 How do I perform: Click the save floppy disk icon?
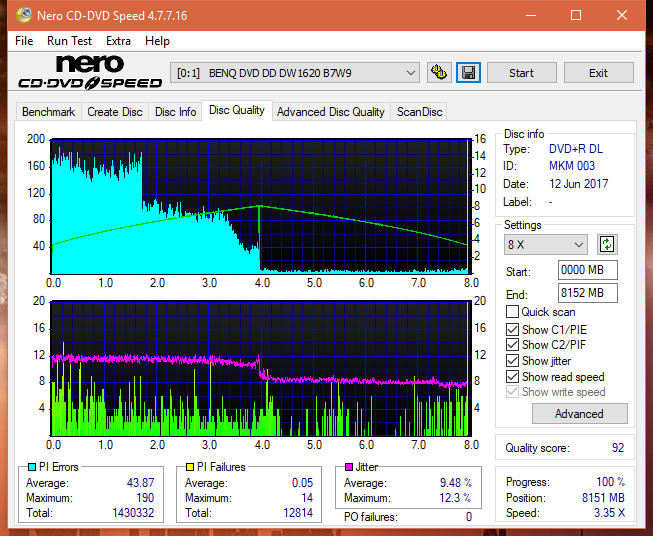coord(468,73)
